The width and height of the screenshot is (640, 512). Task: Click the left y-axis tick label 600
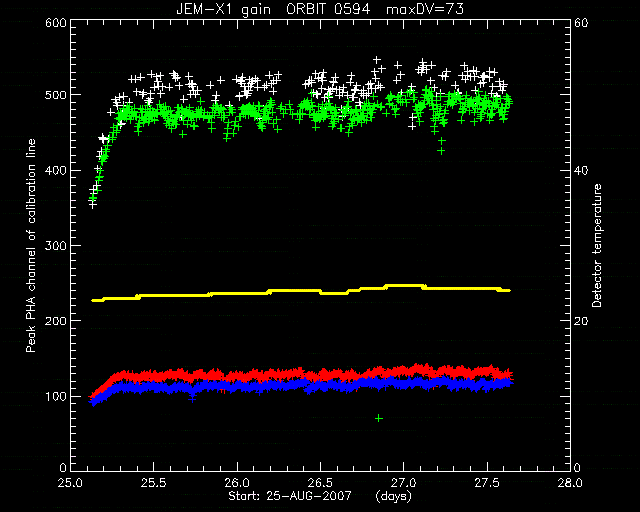point(56,22)
